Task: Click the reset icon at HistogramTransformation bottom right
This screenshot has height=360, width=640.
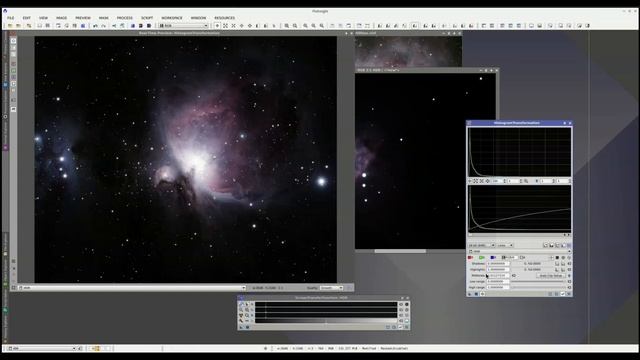Action: [569, 294]
